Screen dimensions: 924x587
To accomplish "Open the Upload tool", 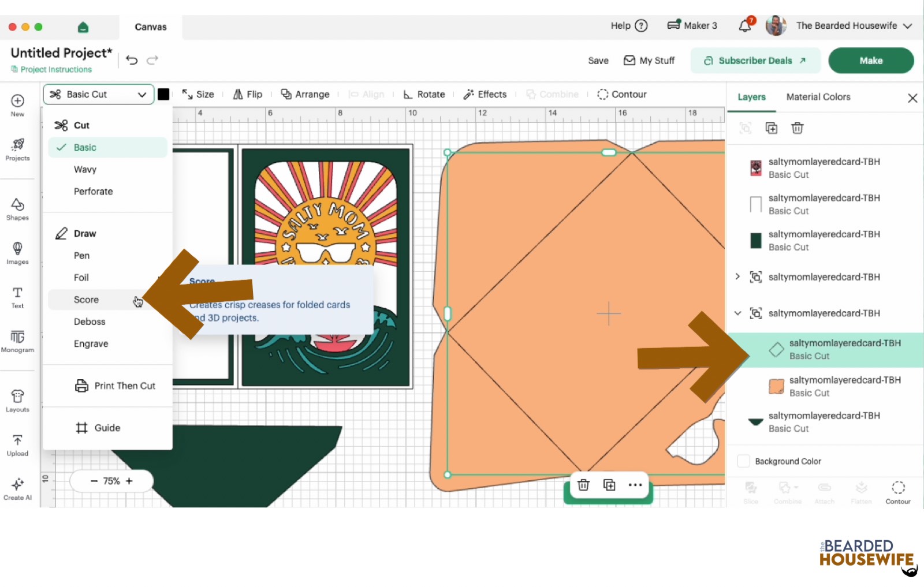I will [17, 444].
